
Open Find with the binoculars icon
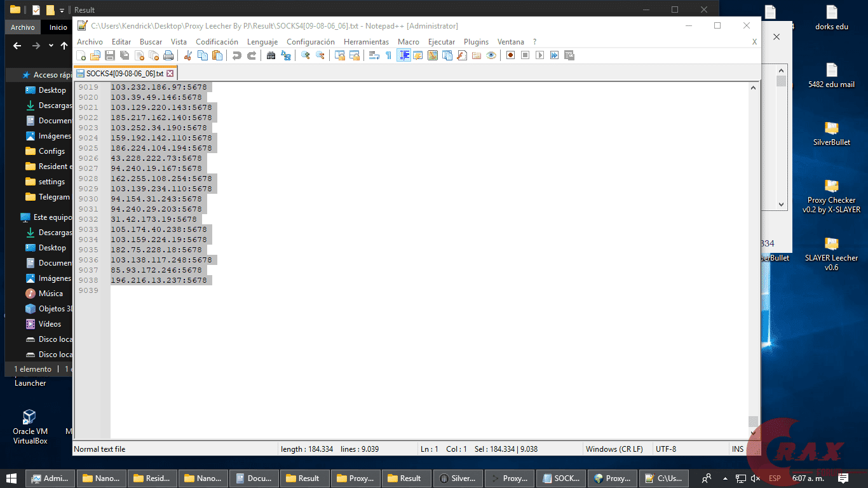pos(271,55)
